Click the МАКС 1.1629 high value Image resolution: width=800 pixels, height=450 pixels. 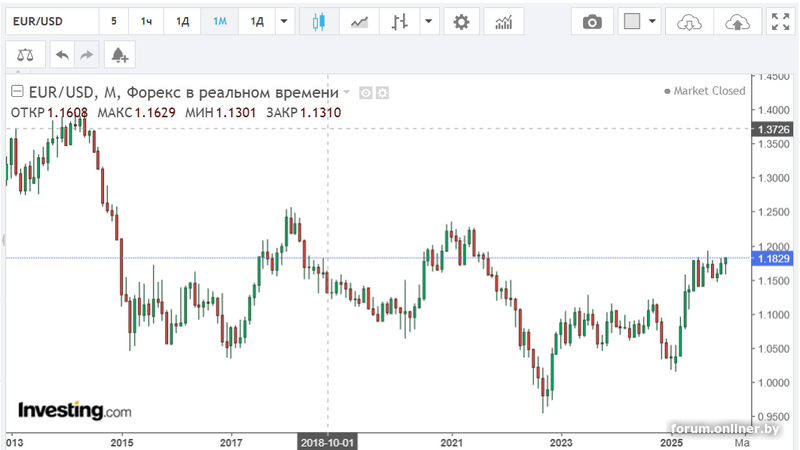(x=136, y=112)
